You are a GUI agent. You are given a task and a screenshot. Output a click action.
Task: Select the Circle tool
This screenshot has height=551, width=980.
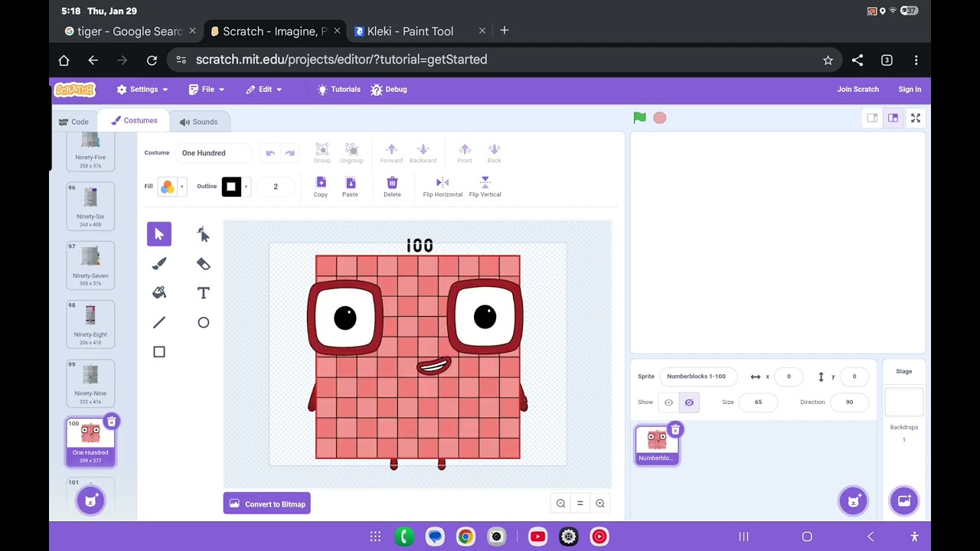[203, 322]
